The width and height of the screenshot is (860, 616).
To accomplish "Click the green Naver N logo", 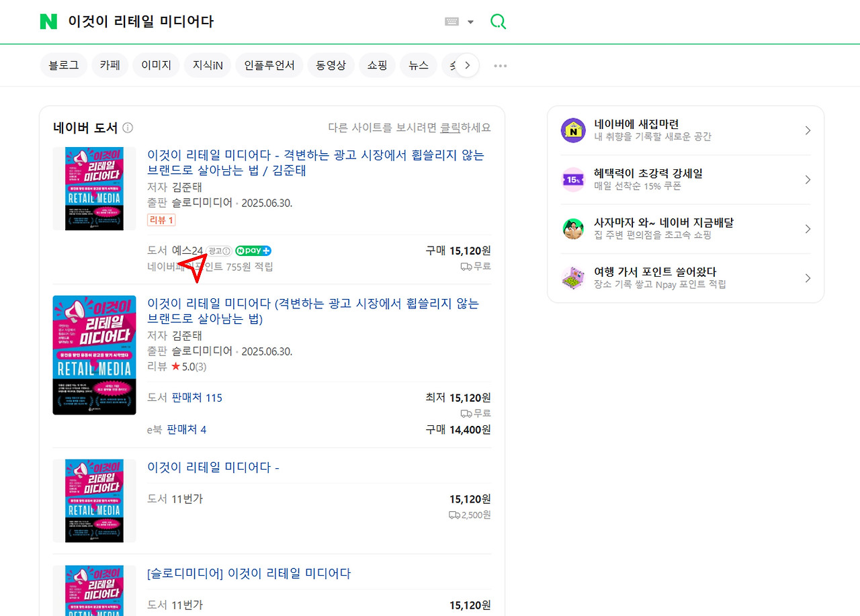I will coord(48,21).
